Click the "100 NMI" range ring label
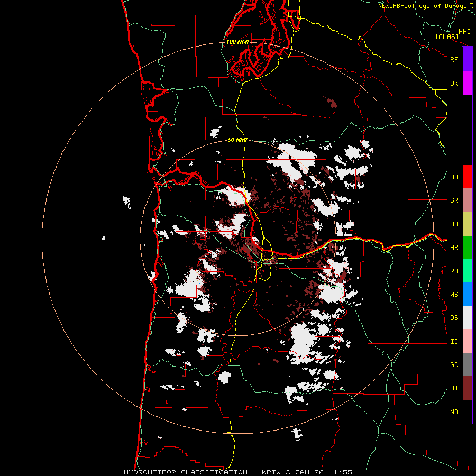The image size is (476, 476). tap(237, 42)
